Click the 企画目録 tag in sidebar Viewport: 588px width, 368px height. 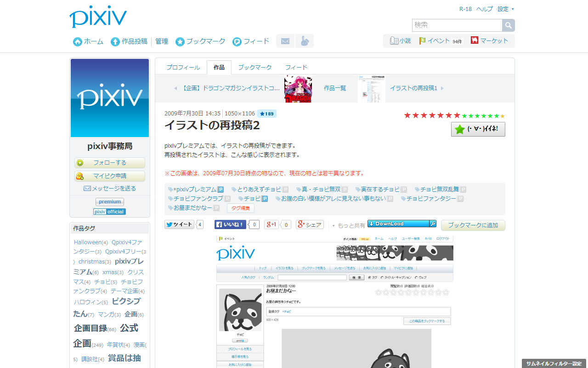(90, 328)
